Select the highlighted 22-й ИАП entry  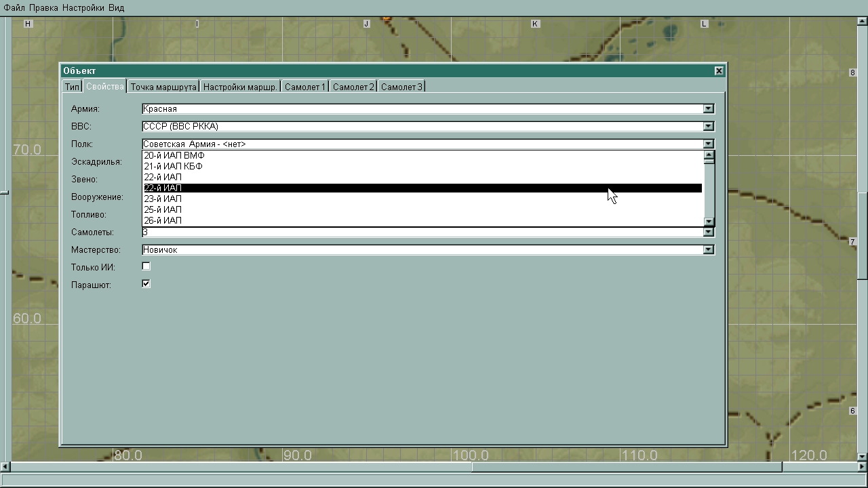(423, 188)
